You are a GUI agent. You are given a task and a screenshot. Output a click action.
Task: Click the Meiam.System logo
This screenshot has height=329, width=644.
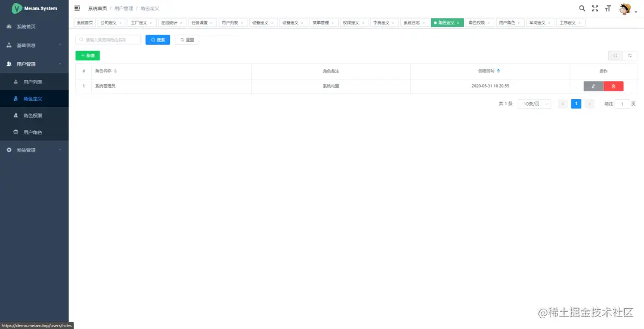35,8
